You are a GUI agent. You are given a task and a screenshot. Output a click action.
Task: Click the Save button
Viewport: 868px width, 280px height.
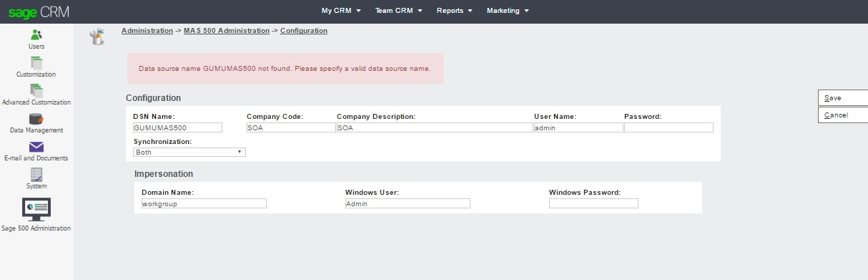coord(843,98)
